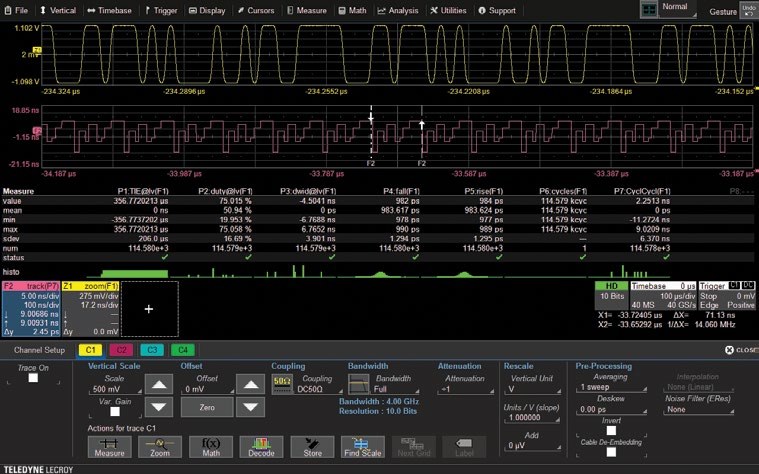
Task: Click the Decode action icon
Action: [261, 447]
